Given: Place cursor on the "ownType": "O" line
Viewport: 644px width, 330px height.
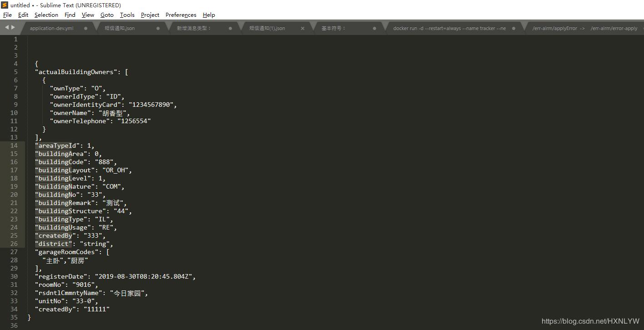Looking at the screenshot, I should pyautogui.click(x=78, y=88).
